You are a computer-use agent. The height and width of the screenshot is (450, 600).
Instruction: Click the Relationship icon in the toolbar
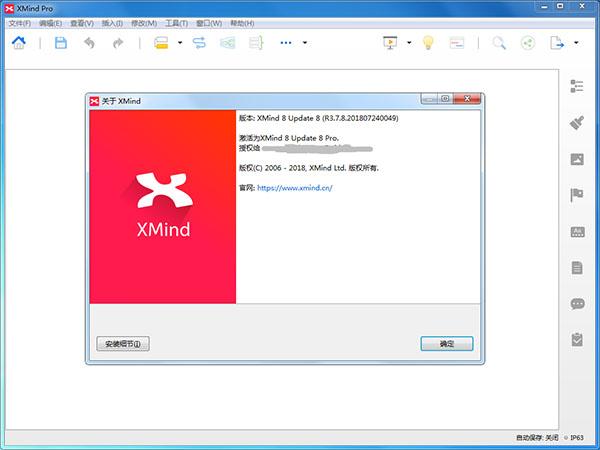tap(199, 43)
